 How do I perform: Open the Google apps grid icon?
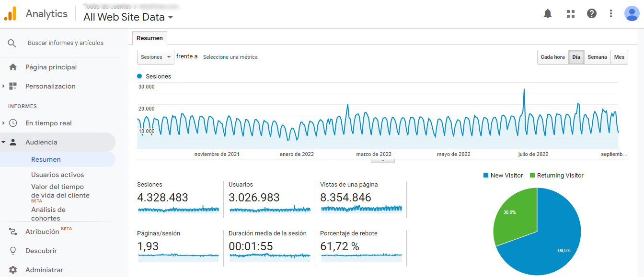[570, 14]
